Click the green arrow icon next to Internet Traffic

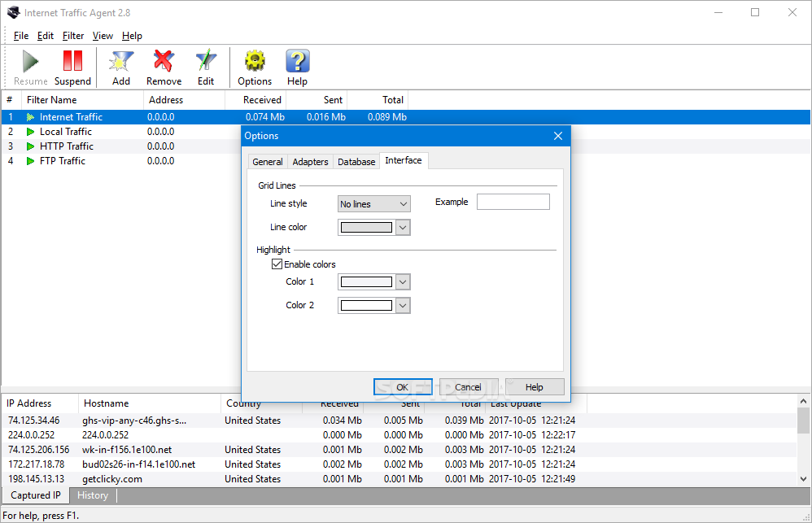pyautogui.click(x=31, y=117)
